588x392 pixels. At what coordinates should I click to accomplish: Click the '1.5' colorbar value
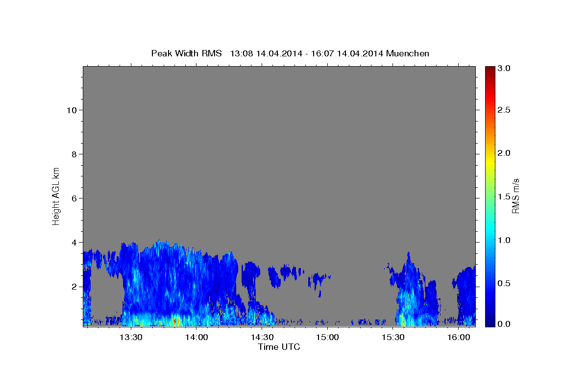(503, 196)
